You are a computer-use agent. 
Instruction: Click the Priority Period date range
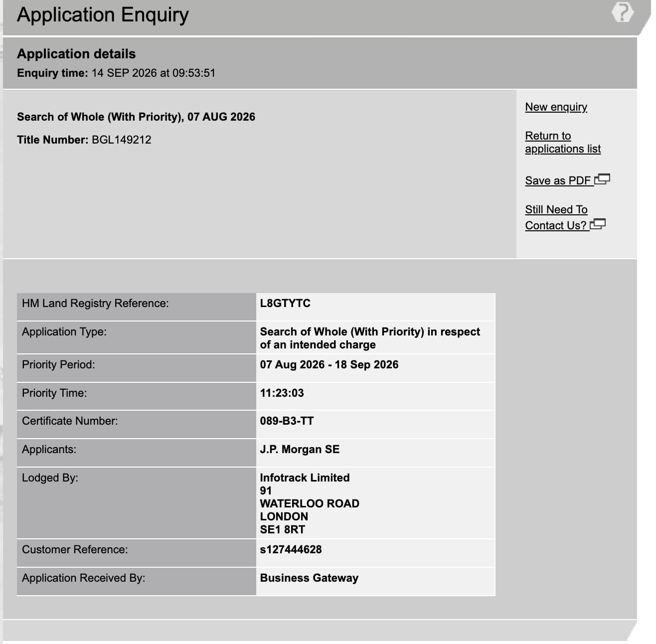pyautogui.click(x=329, y=364)
